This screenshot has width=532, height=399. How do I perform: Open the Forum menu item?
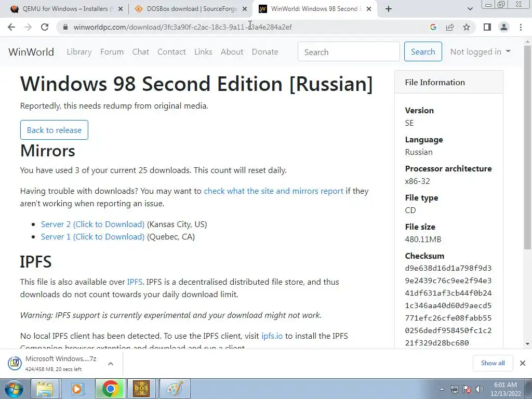[112, 52]
